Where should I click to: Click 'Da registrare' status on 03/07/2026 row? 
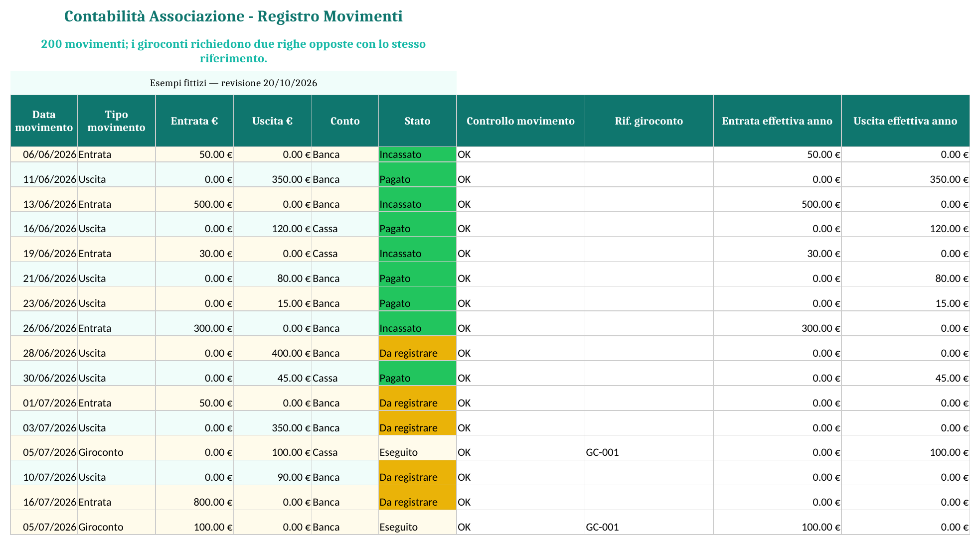(x=418, y=423)
